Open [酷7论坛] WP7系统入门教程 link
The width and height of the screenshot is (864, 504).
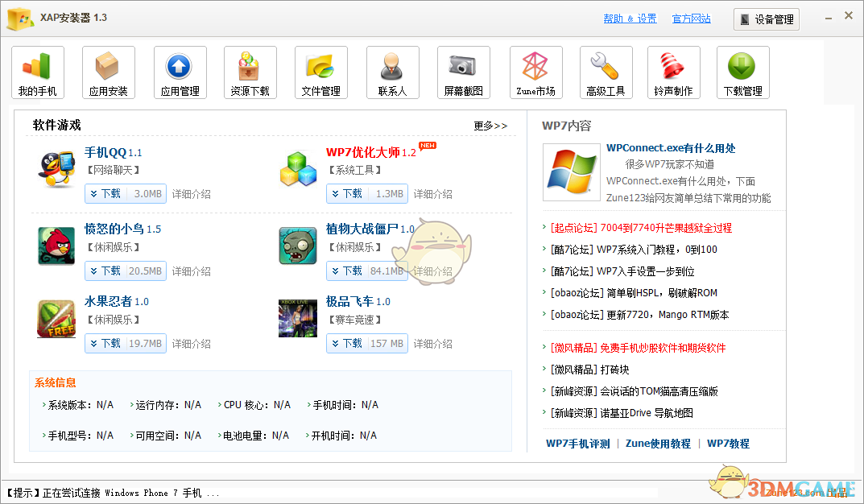635,250
